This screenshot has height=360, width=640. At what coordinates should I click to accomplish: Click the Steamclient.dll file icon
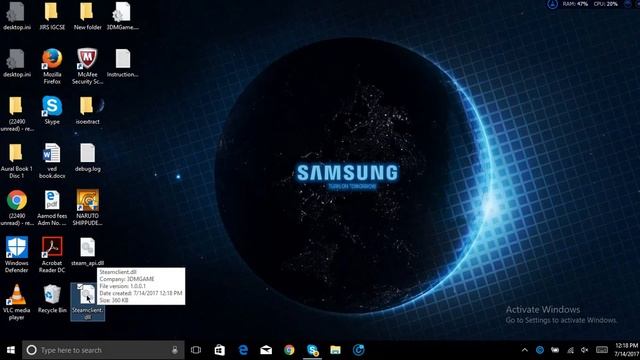click(x=87, y=302)
